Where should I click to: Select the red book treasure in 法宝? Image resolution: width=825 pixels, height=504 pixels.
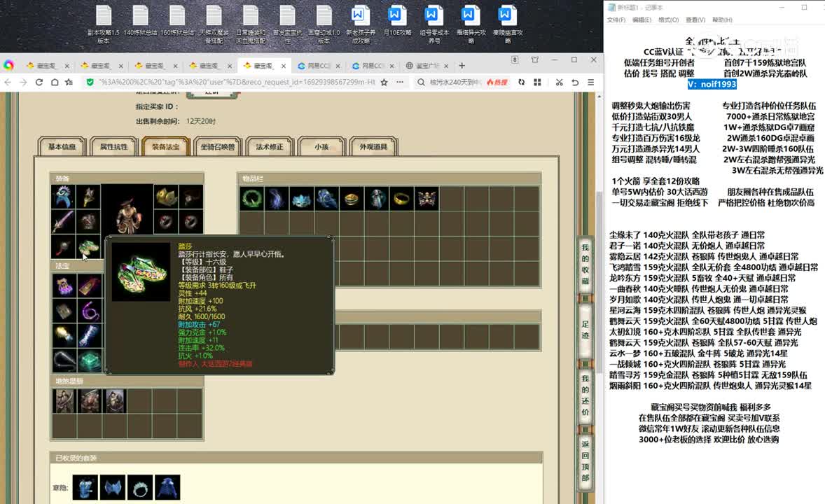(89, 286)
